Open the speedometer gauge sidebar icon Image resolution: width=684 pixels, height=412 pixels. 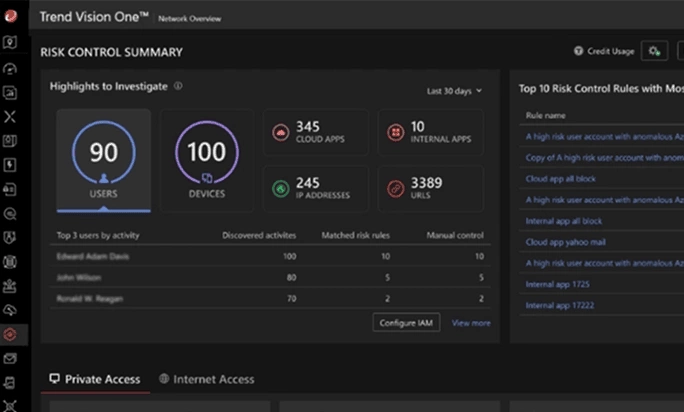pyautogui.click(x=10, y=69)
